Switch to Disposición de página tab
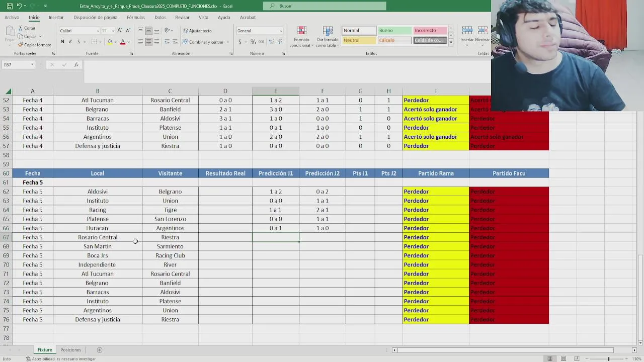This screenshot has height=362, width=644. [96, 17]
